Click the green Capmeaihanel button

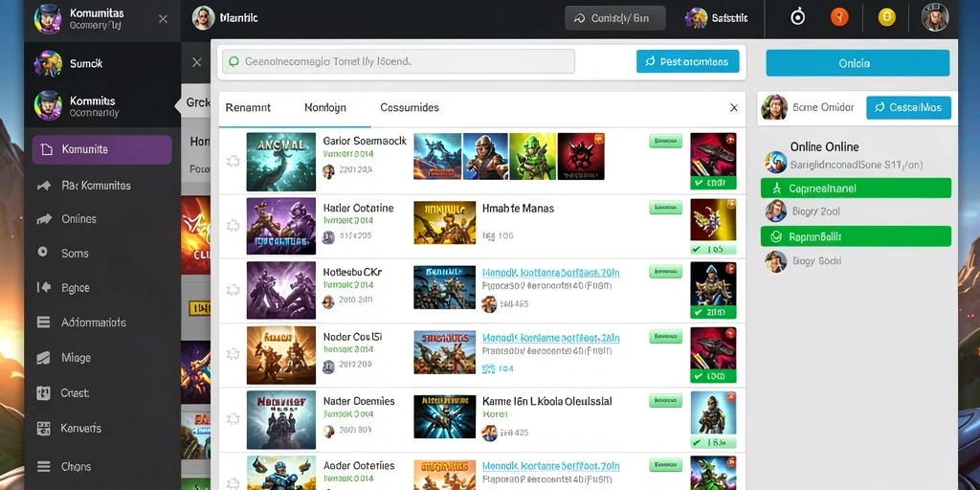856,189
